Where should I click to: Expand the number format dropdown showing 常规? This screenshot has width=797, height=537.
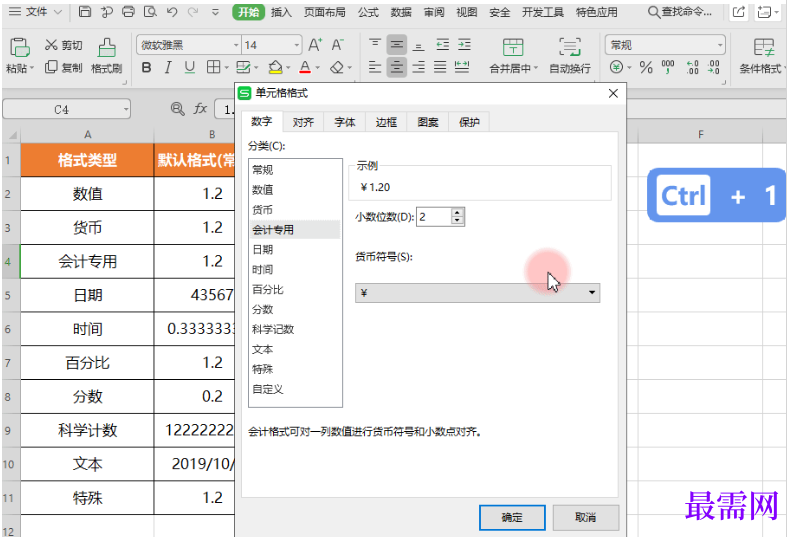click(720, 46)
